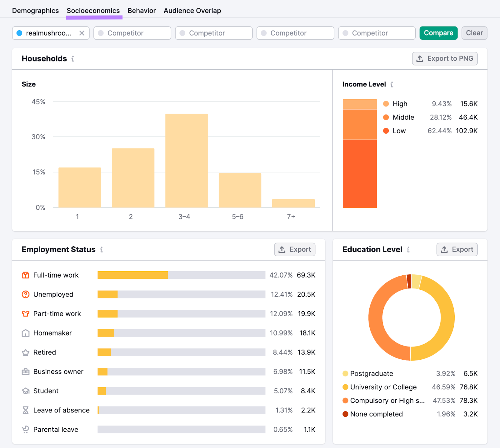Click the Full-time work shirt icon
500x448 pixels.
pyautogui.click(x=26, y=275)
